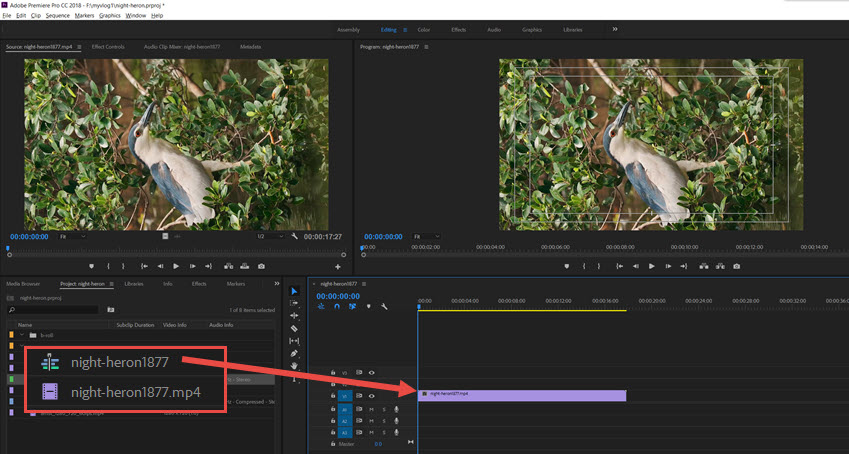Image resolution: width=849 pixels, height=454 pixels.
Task: Toggle V1 track output eye
Action: click(x=371, y=396)
